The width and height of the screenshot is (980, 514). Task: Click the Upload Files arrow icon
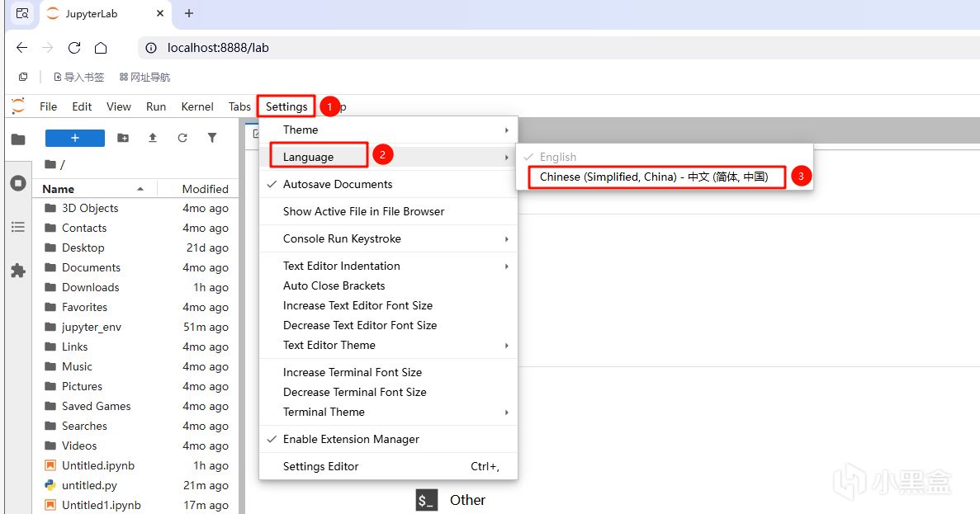point(153,138)
